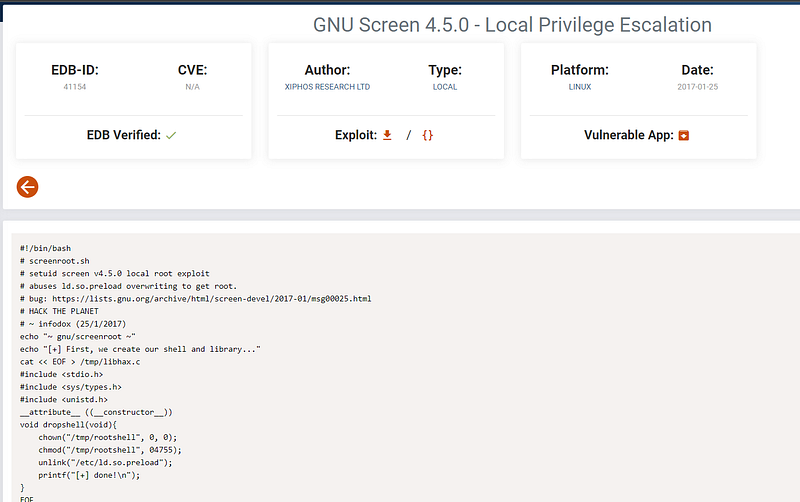Click the HACK THE PLANET comment line
The width and height of the screenshot is (800, 502).
coord(59,311)
